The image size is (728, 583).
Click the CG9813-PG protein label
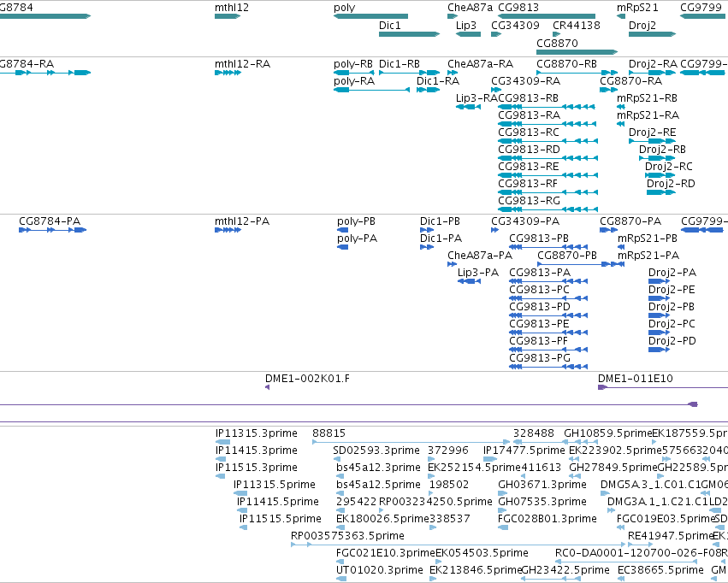tap(540, 358)
